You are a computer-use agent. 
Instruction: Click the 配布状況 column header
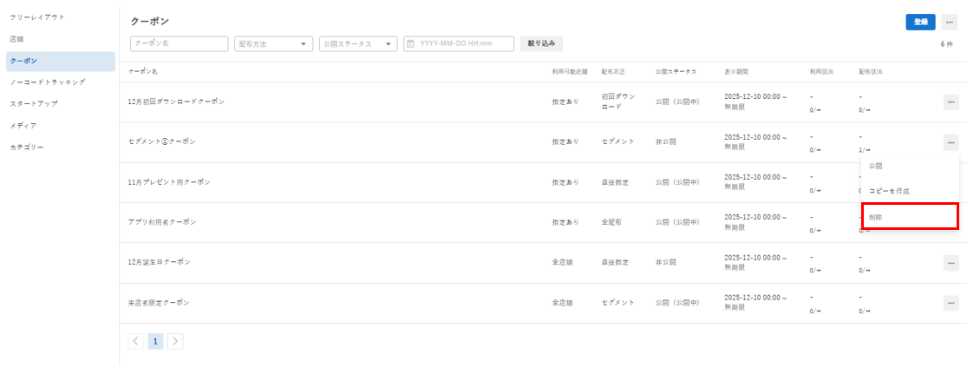click(x=871, y=72)
